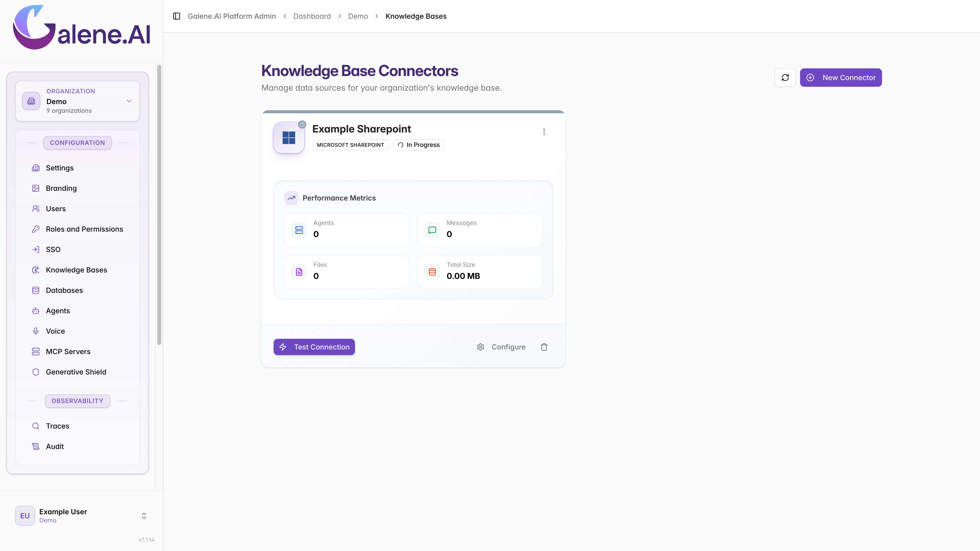This screenshot has width=980, height=551.
Task: Click the refresh connectors icon
Action: [785, 78]
